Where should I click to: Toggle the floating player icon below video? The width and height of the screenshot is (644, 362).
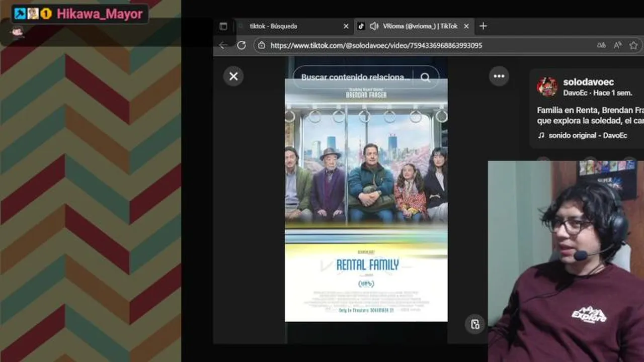pyautogui.click(x=474, y=324)
